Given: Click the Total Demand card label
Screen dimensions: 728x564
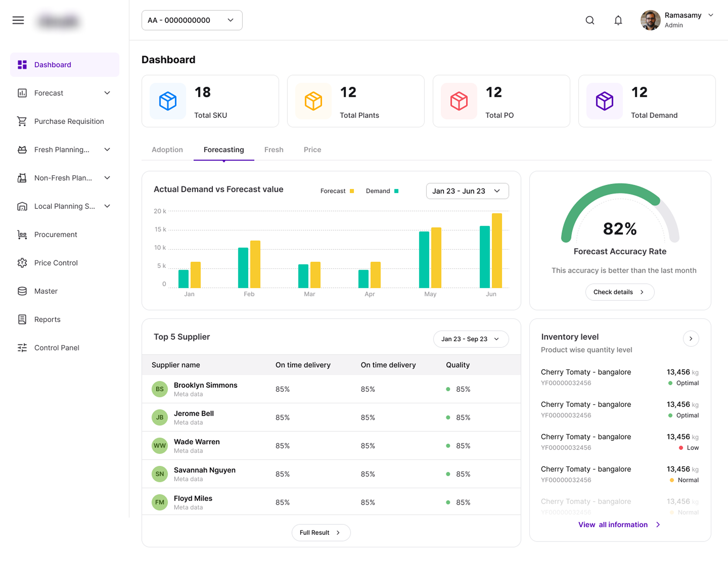Looking at the screenshot, I should [x=654, y=115].
